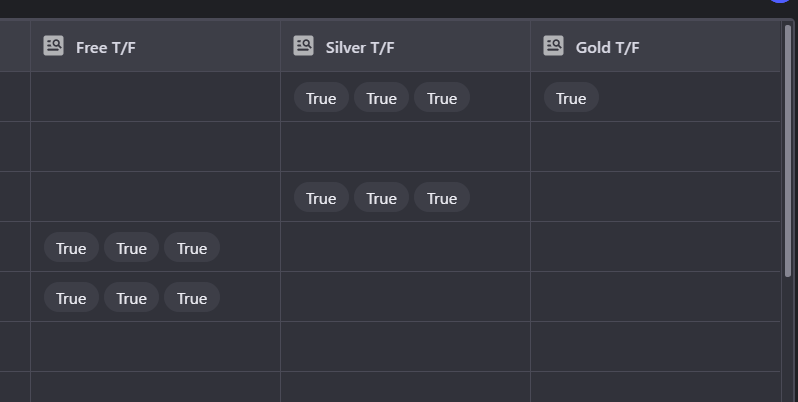
Task: Click last True chip in lower Silver T/F row
Action: [442, 197]
